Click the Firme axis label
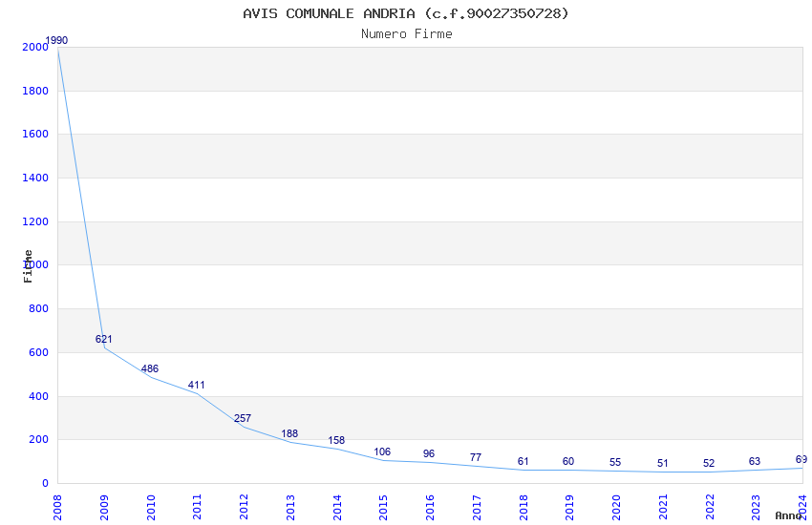This screenshot has width=812, height=525. coord(28,266)
